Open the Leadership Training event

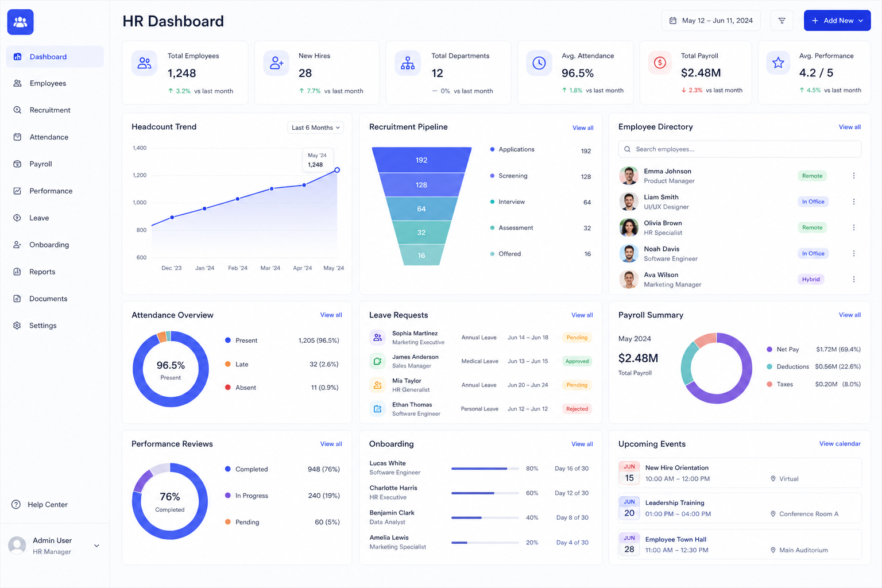(740, 508)
